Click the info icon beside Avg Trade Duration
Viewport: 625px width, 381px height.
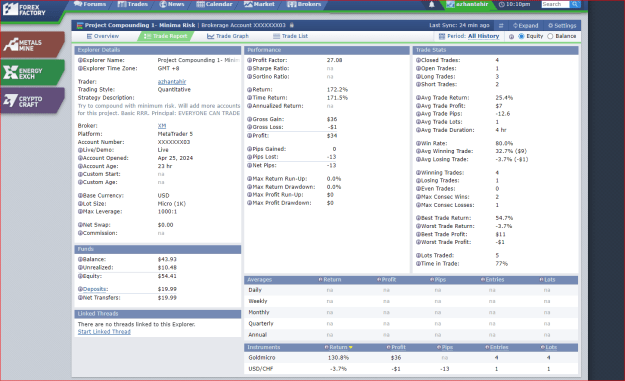point(418,130)
